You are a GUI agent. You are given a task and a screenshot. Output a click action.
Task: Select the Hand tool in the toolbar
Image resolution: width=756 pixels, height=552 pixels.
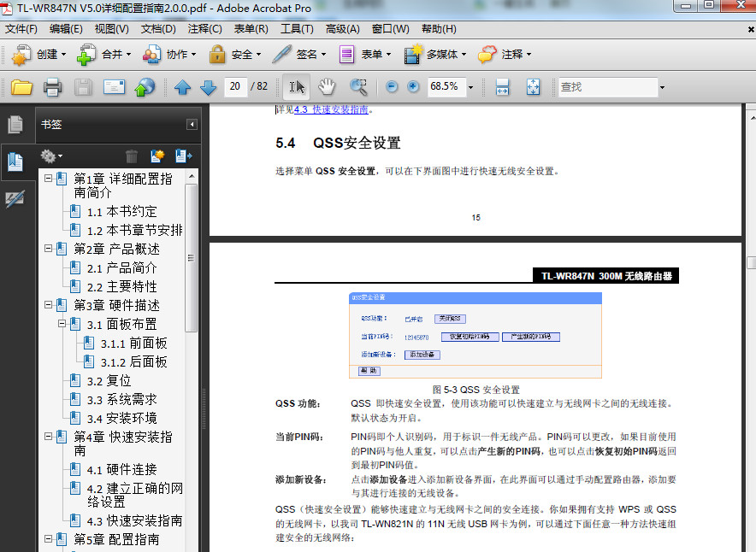click(328, 86)
